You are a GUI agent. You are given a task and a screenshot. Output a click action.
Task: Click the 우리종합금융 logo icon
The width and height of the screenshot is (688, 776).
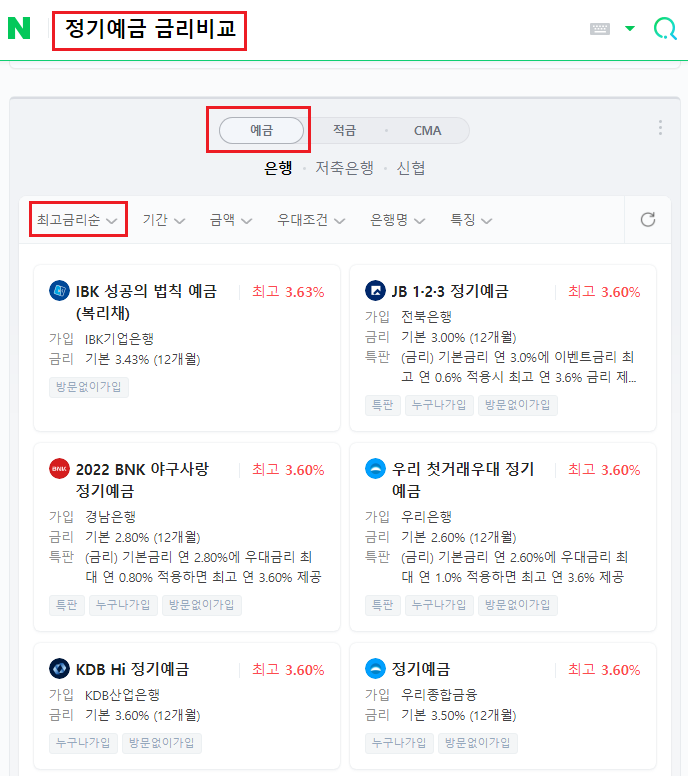[375, 669]
